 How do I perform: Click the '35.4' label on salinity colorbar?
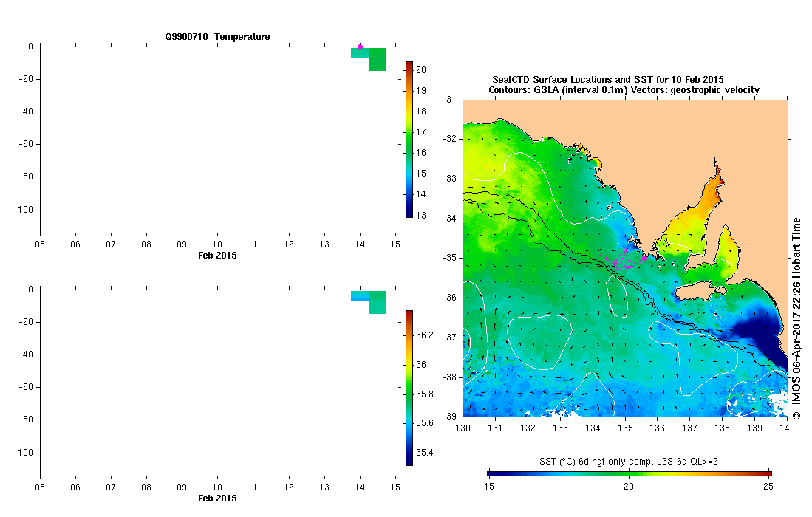425,453
